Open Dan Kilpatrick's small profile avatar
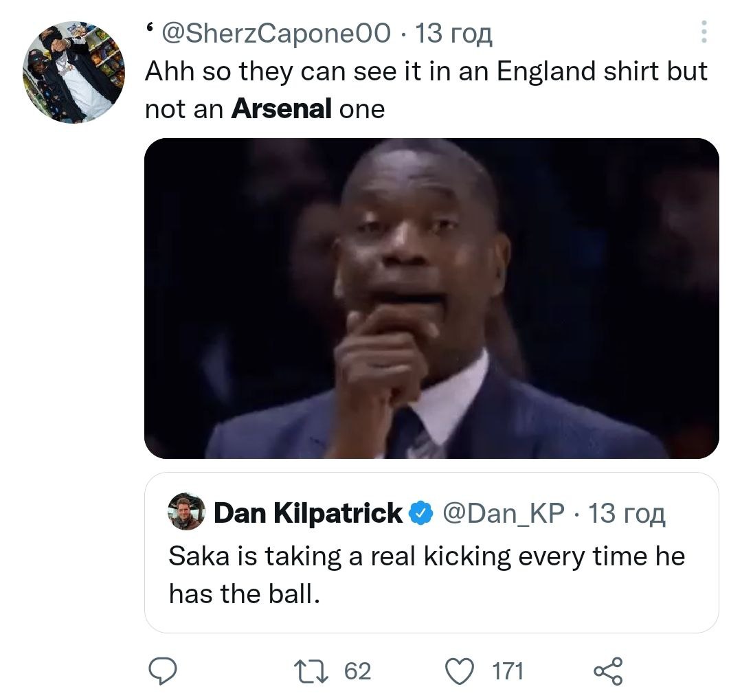 [x=186, y=512]
